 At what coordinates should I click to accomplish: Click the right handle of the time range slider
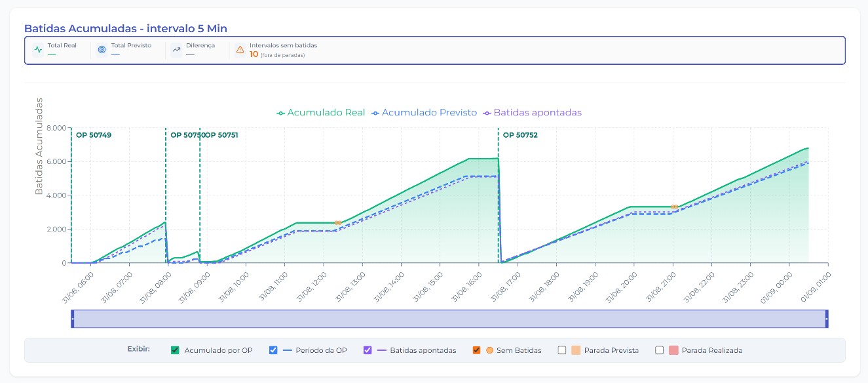click(827, 319)
